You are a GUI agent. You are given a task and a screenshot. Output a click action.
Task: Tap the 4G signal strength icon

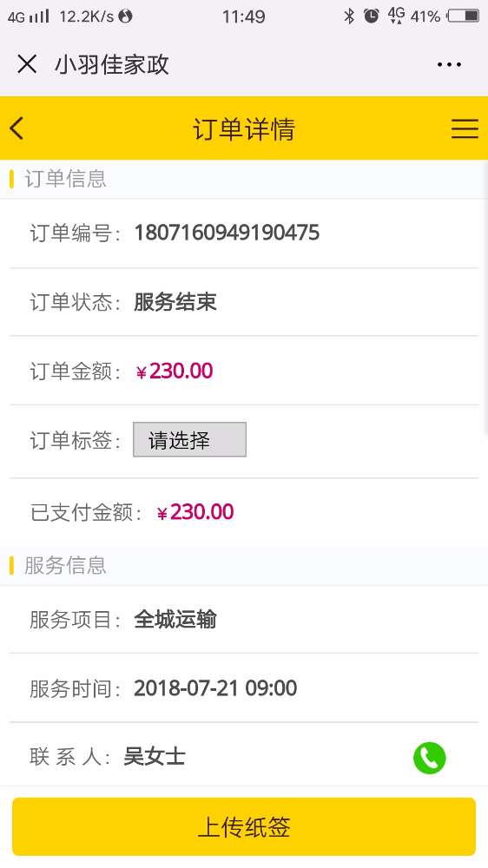[28, 16]
